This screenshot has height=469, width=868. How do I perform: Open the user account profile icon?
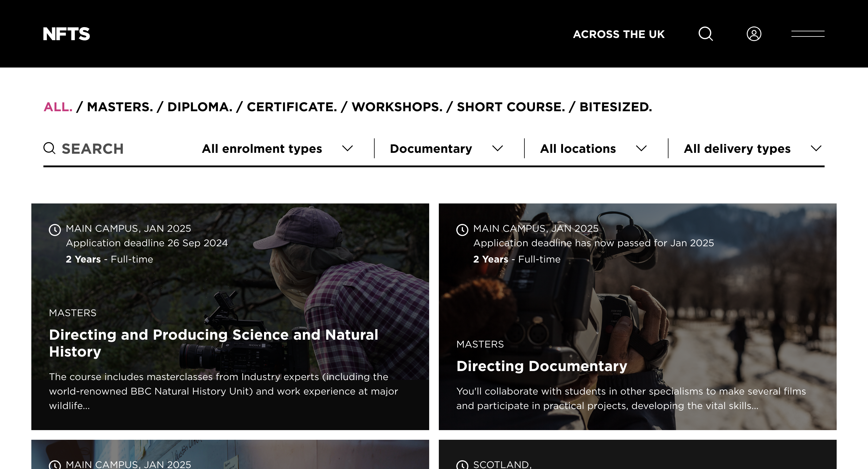(x=754, y=34)
